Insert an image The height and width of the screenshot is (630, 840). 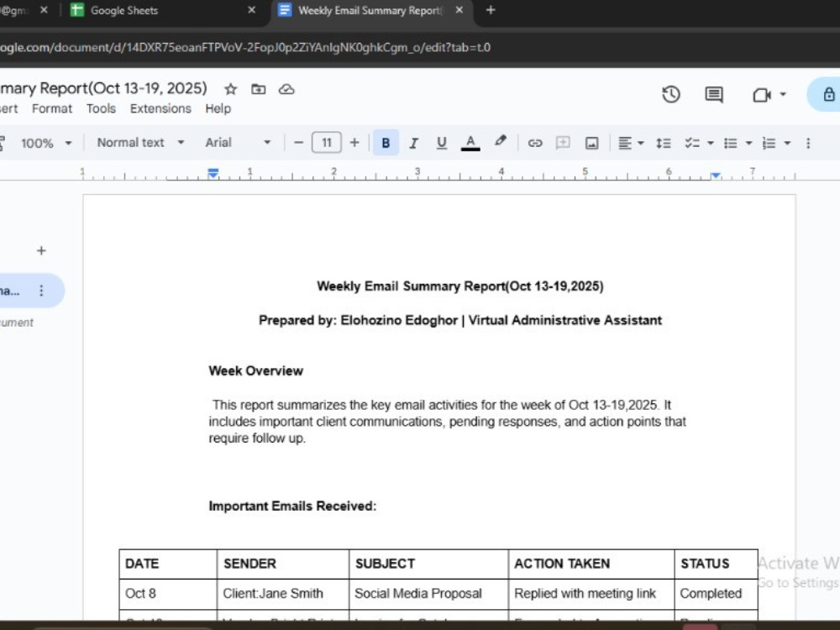tap(591, 143)
